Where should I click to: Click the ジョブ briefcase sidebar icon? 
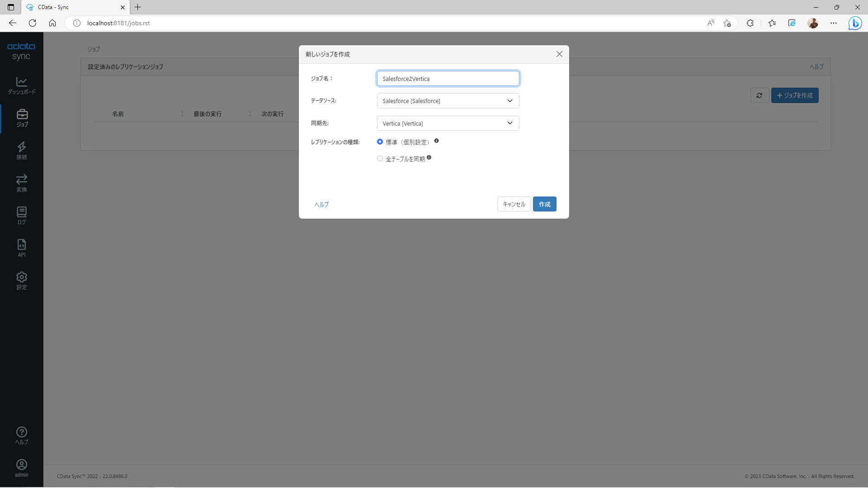click(22, 118)
